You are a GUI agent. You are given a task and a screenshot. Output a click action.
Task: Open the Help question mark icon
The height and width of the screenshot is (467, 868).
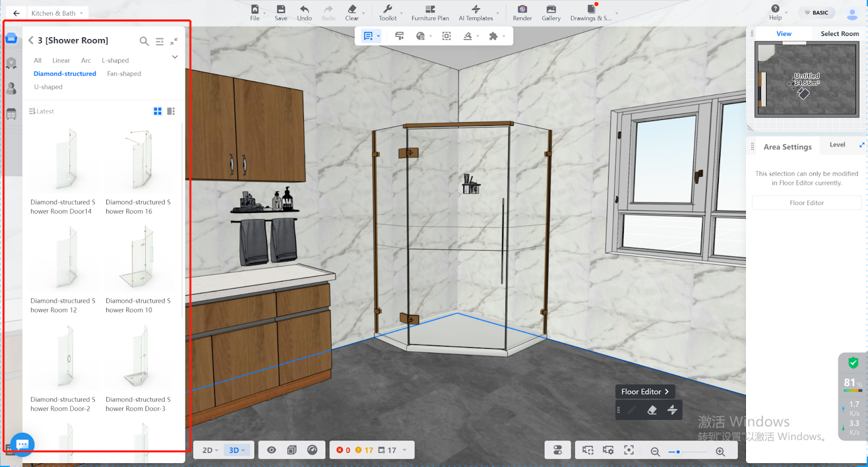pos(775,9)
